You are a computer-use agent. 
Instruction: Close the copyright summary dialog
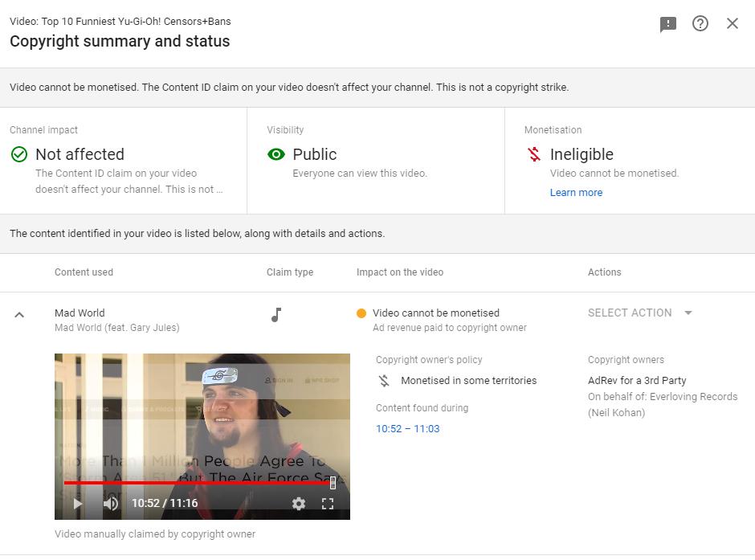pyautogui.click(x=733, y=23)
